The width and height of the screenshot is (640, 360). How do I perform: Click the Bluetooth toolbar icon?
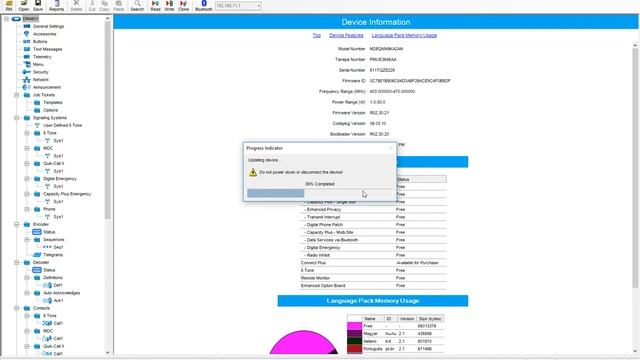pos(204,5)
